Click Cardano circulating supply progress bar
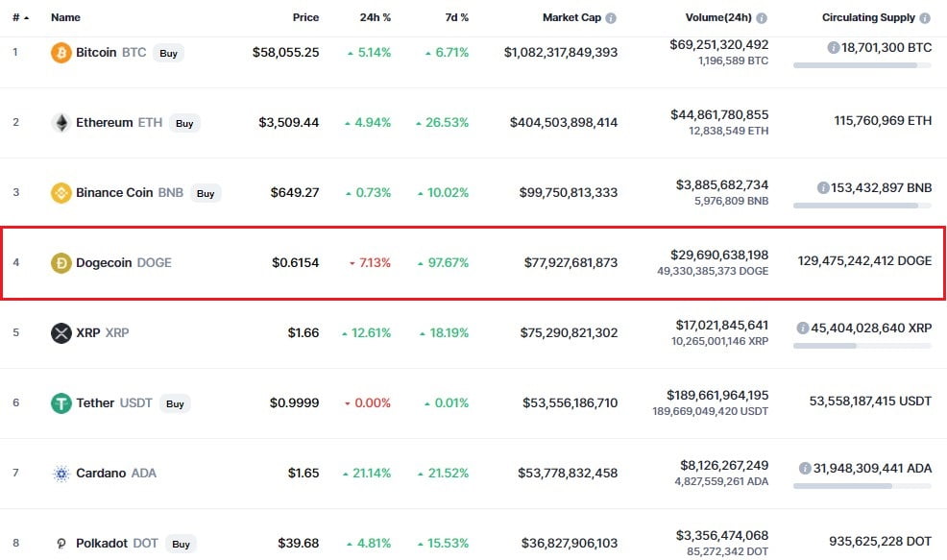947x560 pixels. (x=862, y=486)
